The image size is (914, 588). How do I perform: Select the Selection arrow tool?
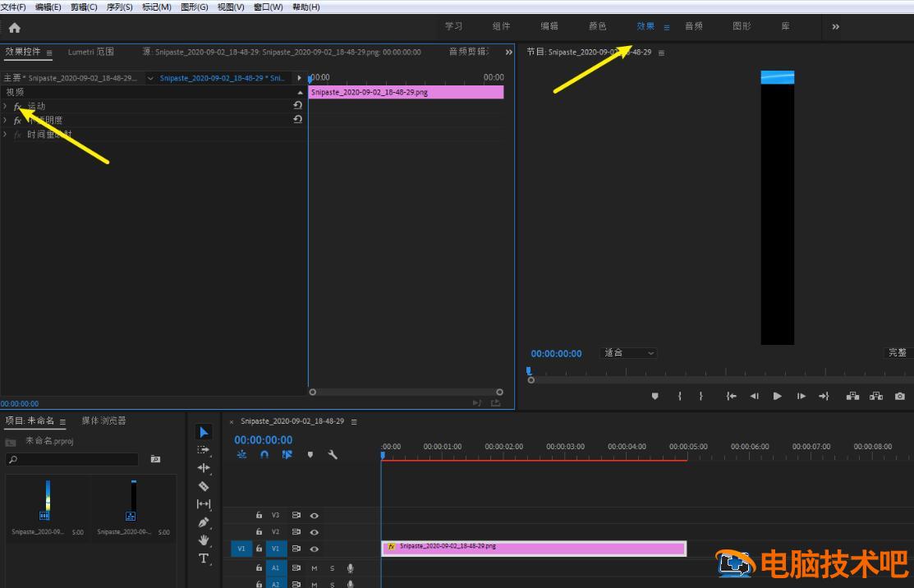(204, 432)
